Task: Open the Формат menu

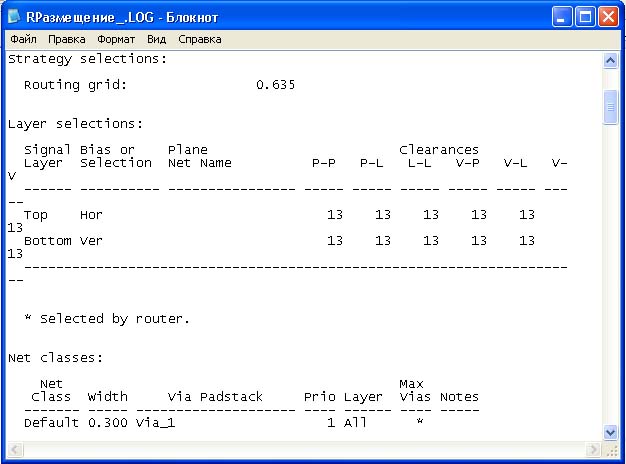Action: tap(116, 39)
